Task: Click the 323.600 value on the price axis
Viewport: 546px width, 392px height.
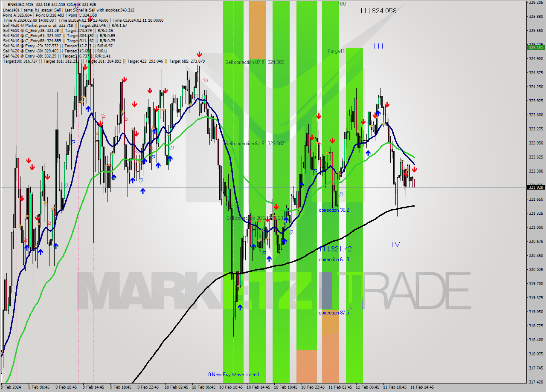Action: [x=536, y=115]
